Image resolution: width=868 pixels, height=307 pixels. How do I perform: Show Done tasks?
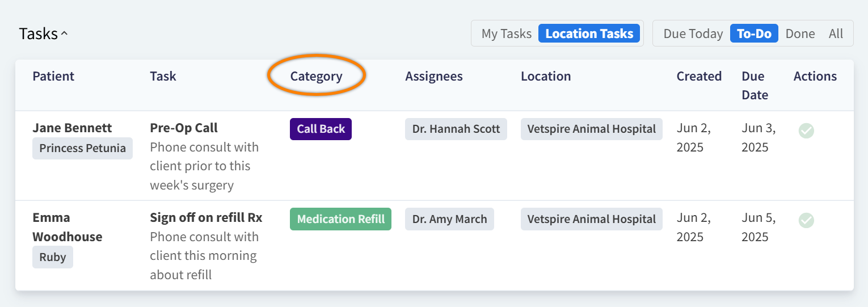(x=800, y=33)
